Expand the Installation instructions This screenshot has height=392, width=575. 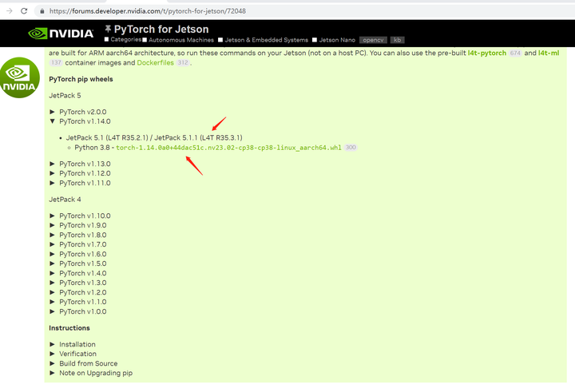click(x=73, y=344)
